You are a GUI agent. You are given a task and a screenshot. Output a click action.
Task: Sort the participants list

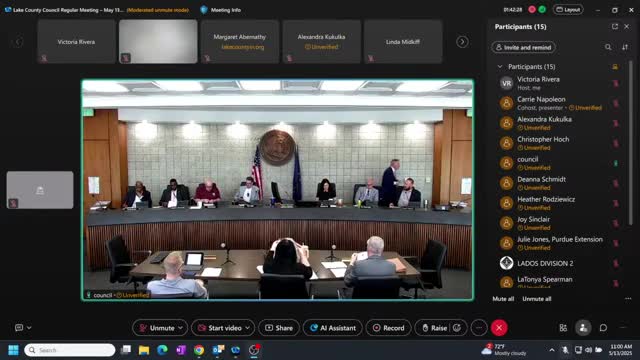coord(625,47)
